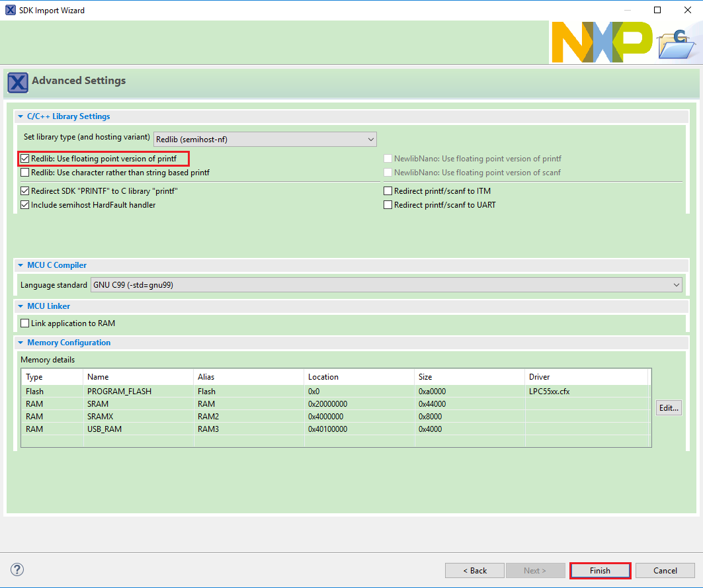The height and width of the screenshot is (588, 703).
Task: Click the Finish button
Action: 600,571
